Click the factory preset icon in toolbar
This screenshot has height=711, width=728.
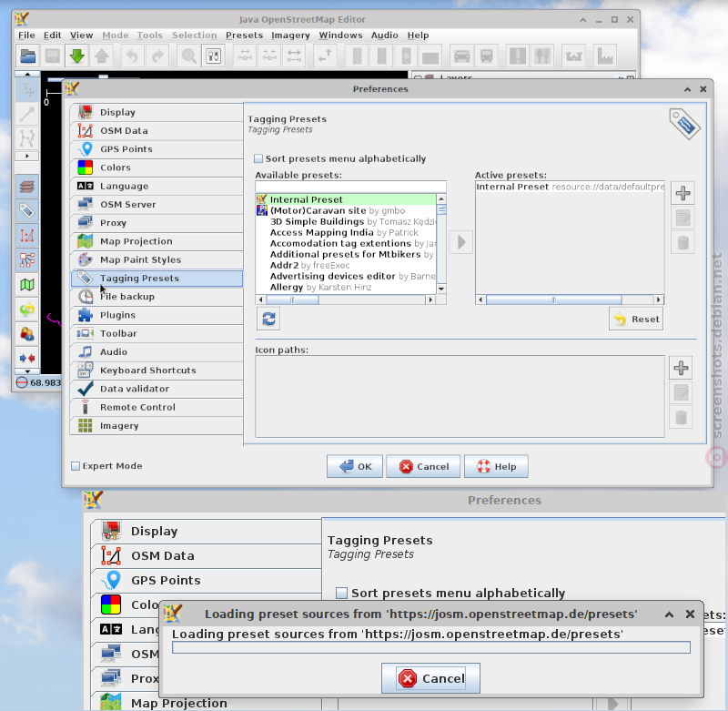click(605, 56)
